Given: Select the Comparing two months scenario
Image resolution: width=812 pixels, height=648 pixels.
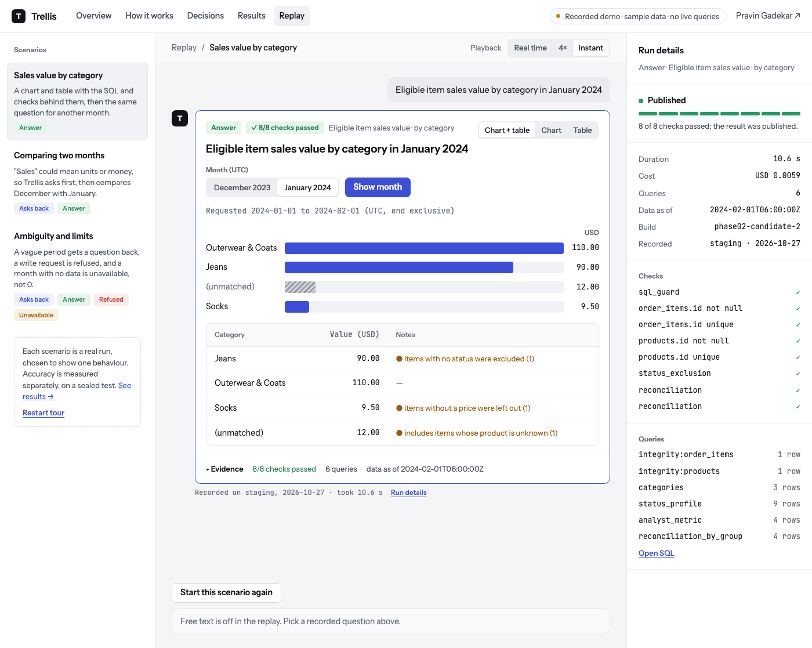Looking at the screenshot, I should tap(77, 182).
